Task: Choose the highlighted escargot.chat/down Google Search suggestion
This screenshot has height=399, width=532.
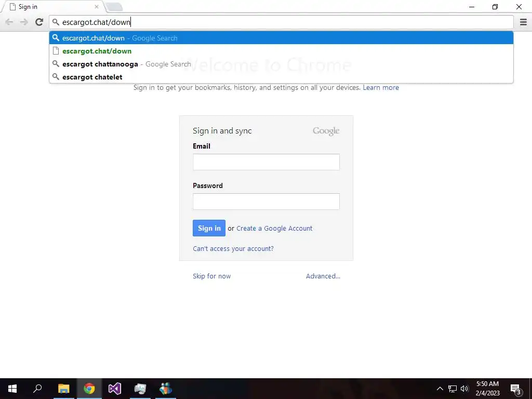Action: tap(281, 38)
